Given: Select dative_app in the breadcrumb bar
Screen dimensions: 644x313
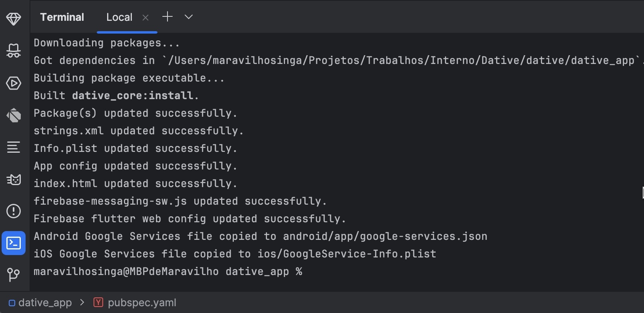Looking at the screenshot, I should click(x=45, y=303).
